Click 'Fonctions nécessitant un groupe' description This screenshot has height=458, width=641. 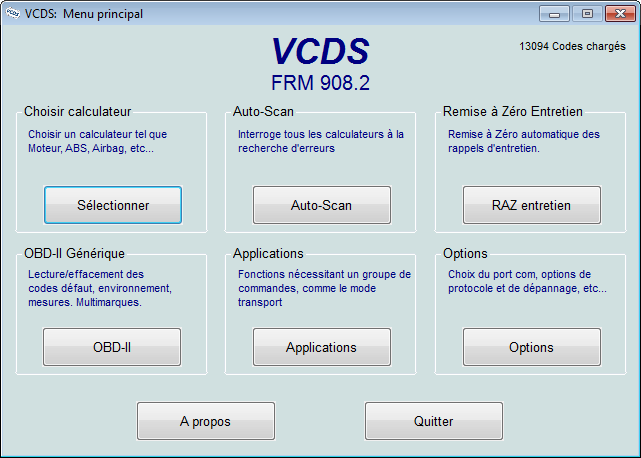coord(325,288)
